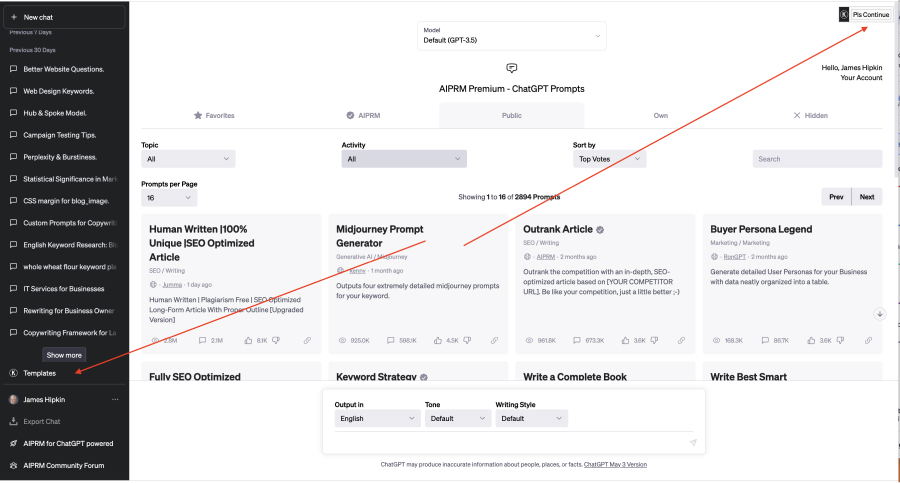
Task: Open the Topic dropdown
Action: pyautogui.click(x=188, y=159)
